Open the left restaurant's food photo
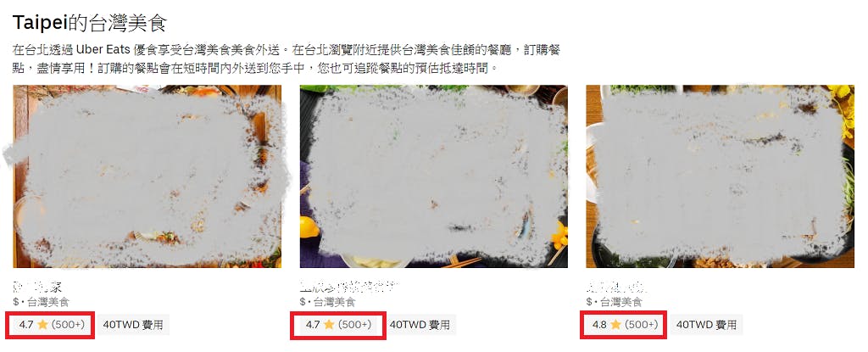This screenshot has height=352, width=868. (x=147, y=176)
